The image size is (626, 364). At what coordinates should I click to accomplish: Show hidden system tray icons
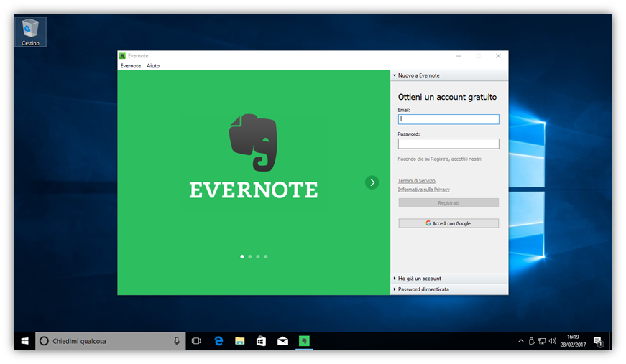(520, 341)
